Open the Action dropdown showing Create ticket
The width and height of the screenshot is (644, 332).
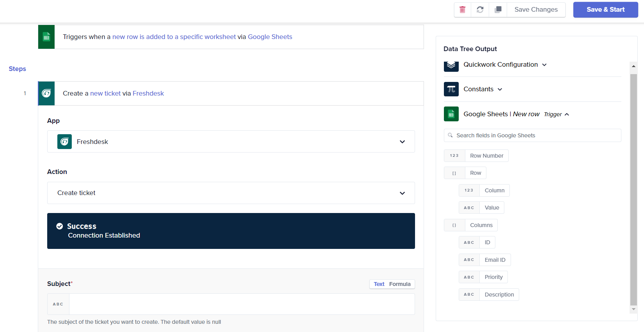[x=231, y=193]
